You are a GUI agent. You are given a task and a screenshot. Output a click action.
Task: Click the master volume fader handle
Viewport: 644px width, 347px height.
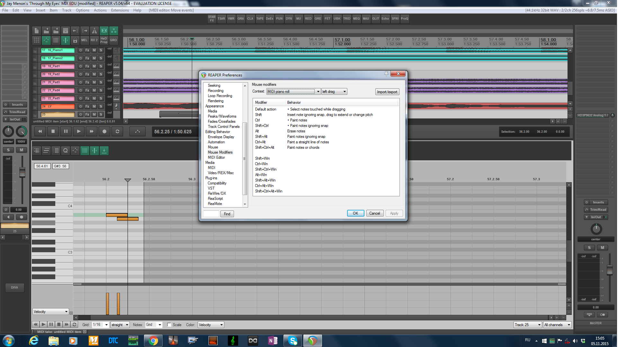click(609, 270)
